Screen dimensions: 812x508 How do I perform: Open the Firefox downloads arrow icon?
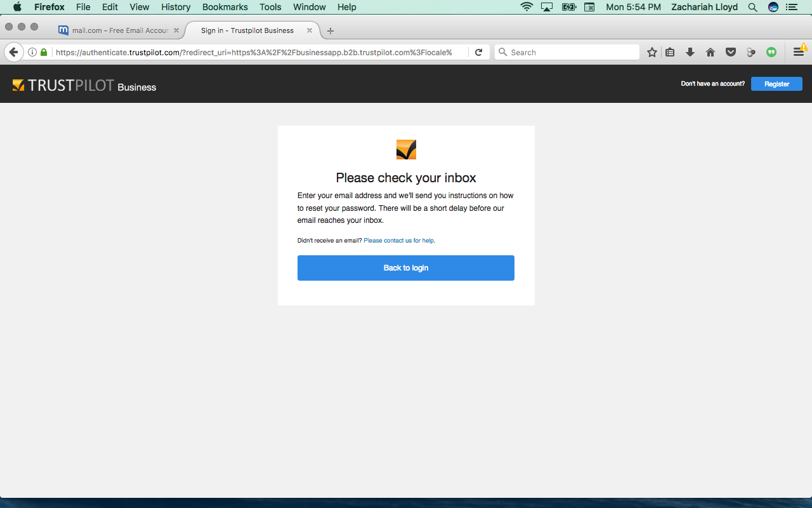(690, 53)
